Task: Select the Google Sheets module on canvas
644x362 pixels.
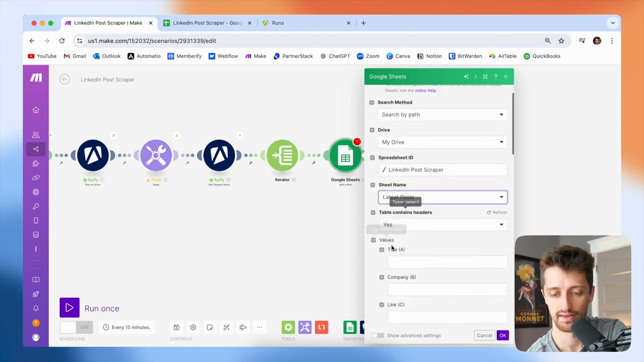Action: coord(346,155)
